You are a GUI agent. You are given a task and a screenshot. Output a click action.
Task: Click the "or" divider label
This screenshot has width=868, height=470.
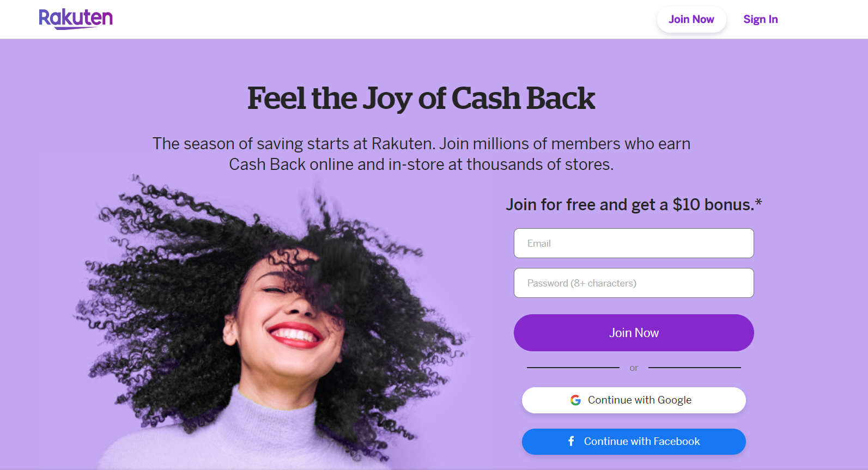(x=634, y=368)
